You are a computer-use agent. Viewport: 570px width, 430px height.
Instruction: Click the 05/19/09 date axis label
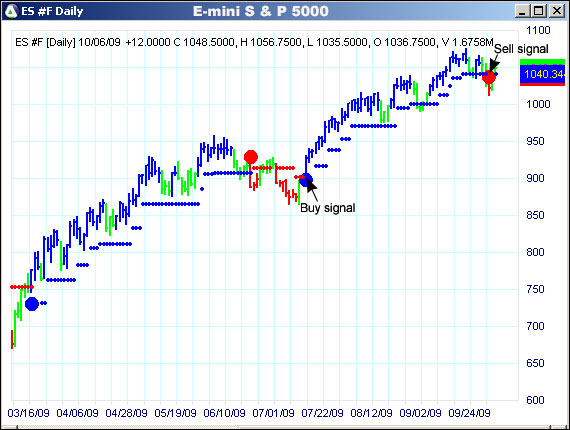[x=176, y=413]
